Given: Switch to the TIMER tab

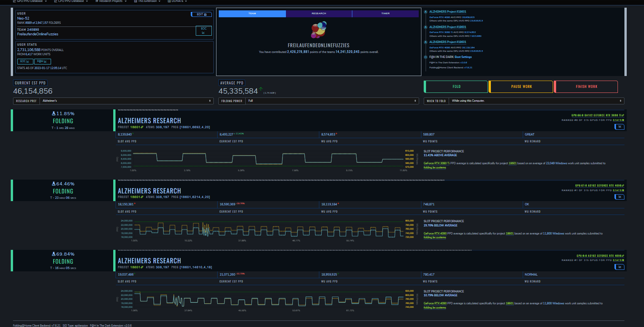Looking at the screenshot, I should coord(385,13).
